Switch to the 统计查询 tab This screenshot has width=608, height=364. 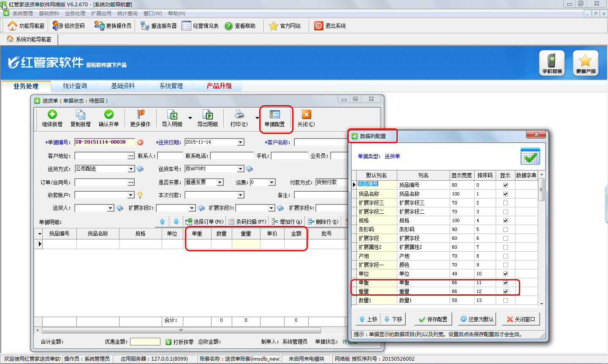[75, 86]
